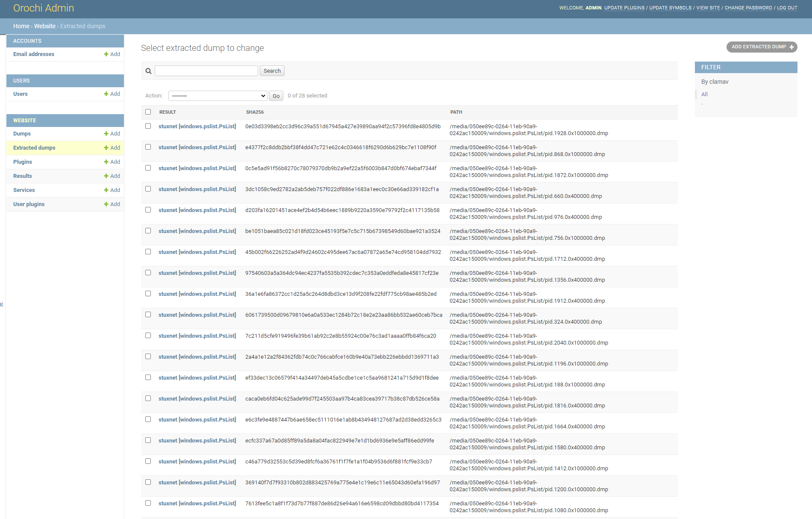
Task: Click the View Site link
Action: [x=708, y=8]
